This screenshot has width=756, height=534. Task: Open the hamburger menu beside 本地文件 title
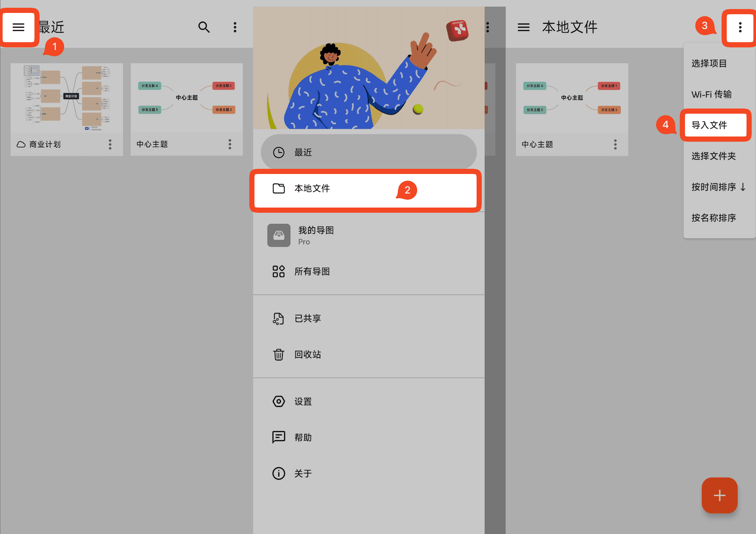pyautogui.click(x=524, y=28)
